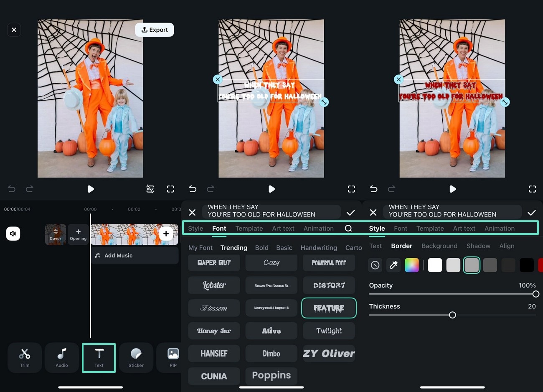
Task: Go fullscreen on the left screen preview
Action: [x=170, y=189]
